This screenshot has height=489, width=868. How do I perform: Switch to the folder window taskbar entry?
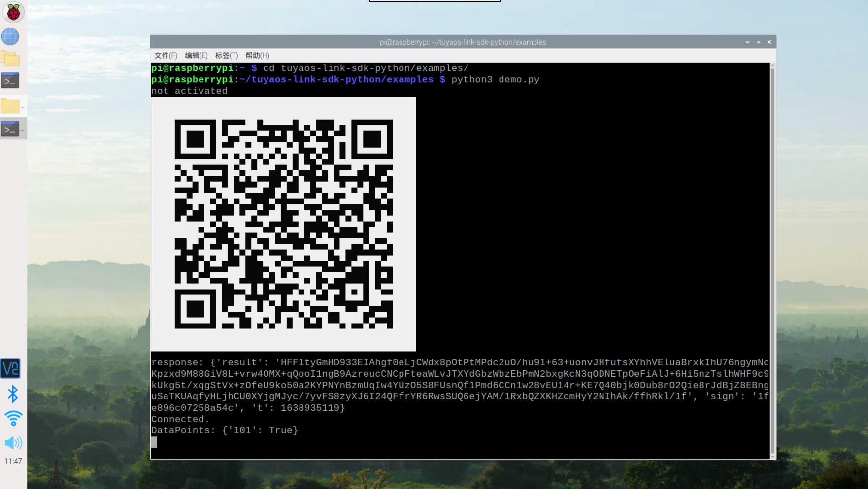coord(13,106)
